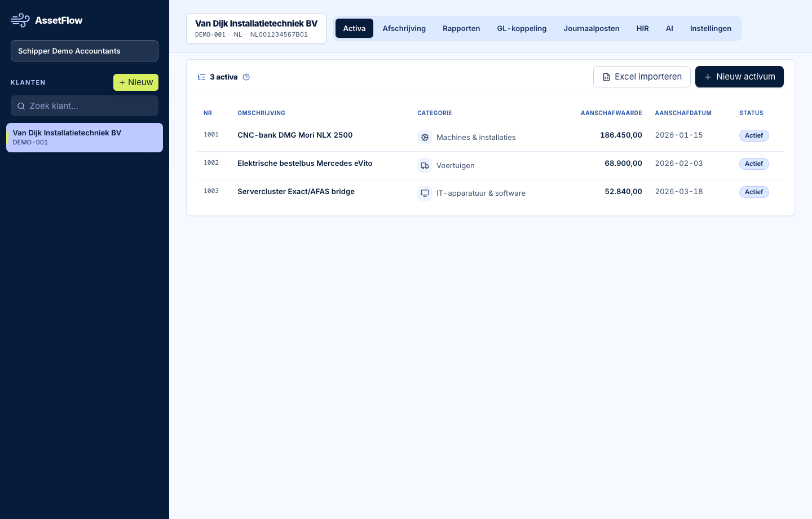Click the IT-apparatuur & software category text
The height and width of the screenshot is (519, 812).
[481, 193]
